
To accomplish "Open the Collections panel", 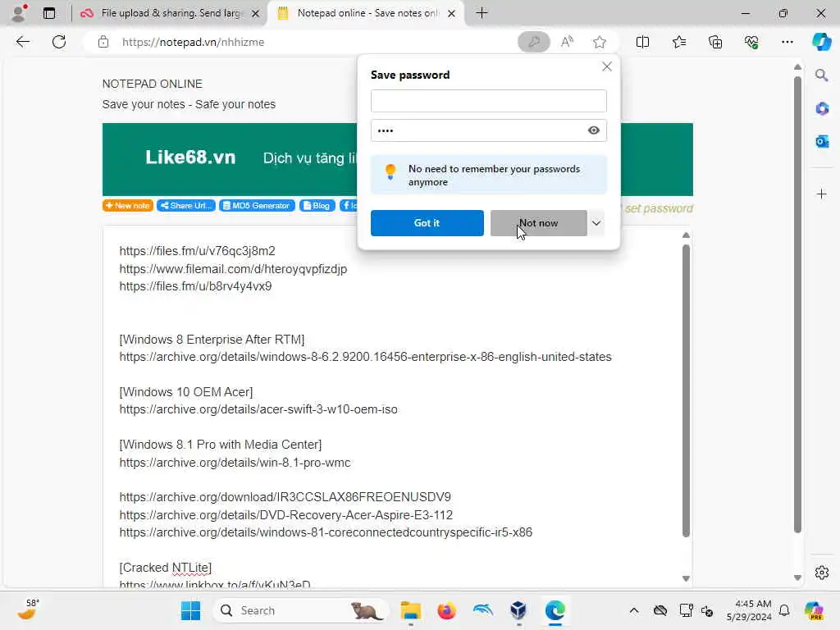I will pos(715,42).
